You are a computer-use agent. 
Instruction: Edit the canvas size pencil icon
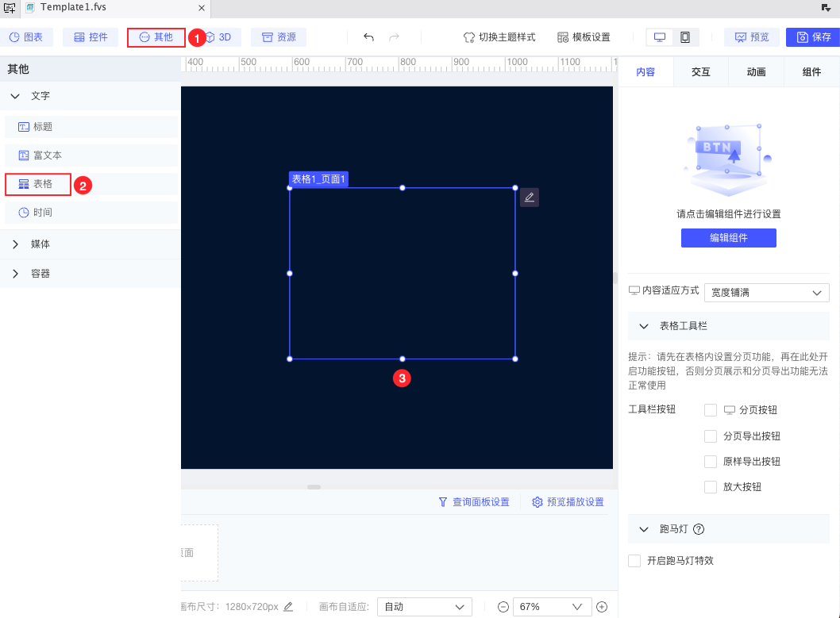[x=288, y=607]
